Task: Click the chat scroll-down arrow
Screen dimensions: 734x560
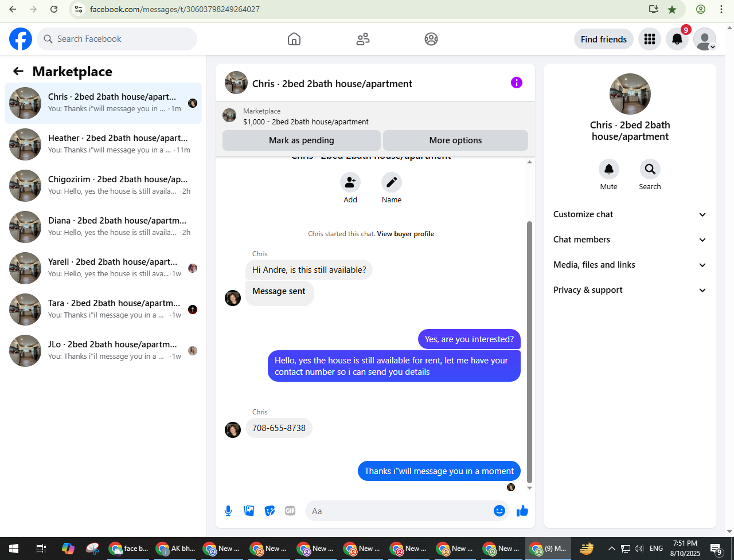Action: (529, 488)
